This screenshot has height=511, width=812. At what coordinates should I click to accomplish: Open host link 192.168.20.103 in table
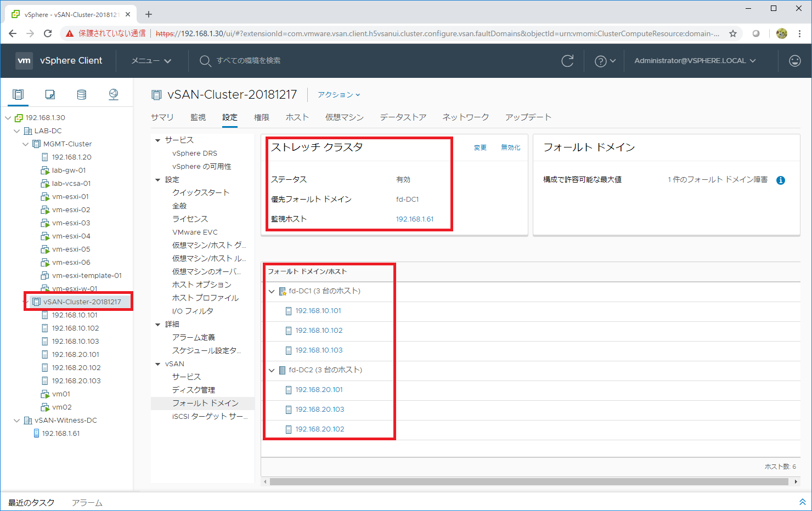[320, 410]
